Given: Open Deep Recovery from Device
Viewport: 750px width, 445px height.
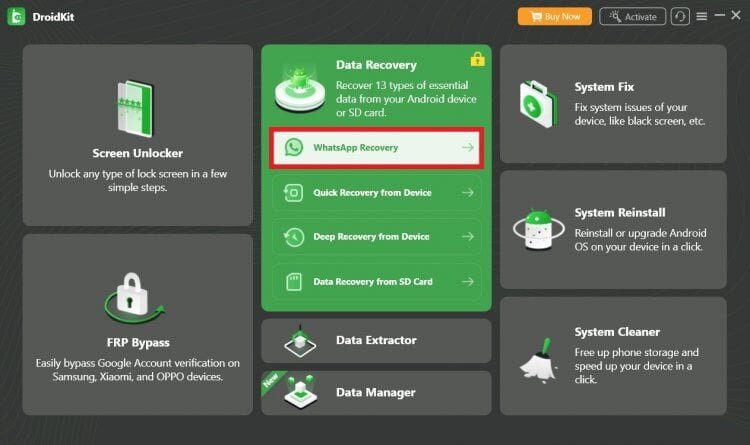Looking at the screenshot, I should (x=377, y=237).
